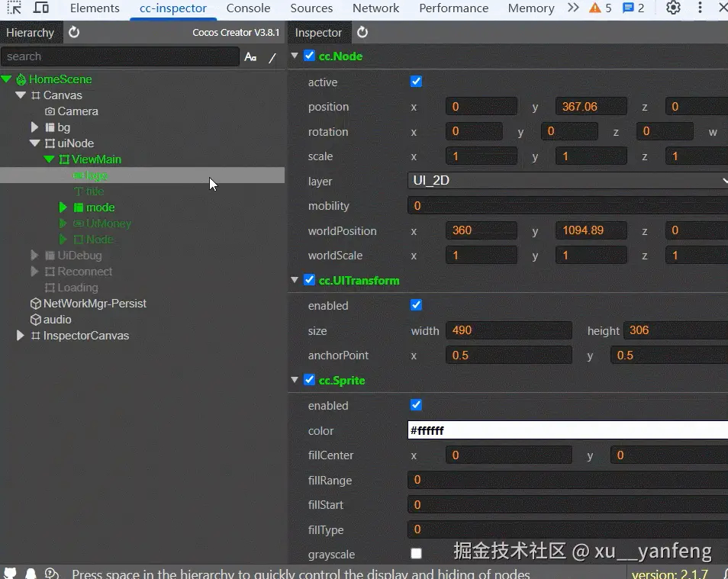The width and height of the screenshot is (728, 579).
Task: Select the Hierarchy panel tab
Action: point(31,33)
